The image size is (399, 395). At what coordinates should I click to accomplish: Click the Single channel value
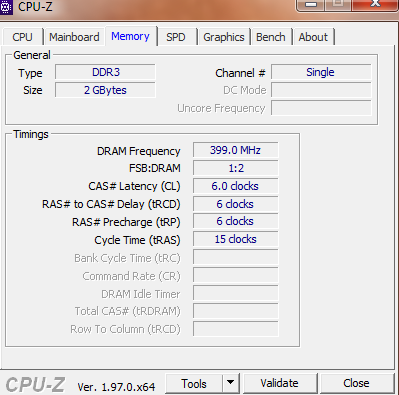[x=321, y=72]
